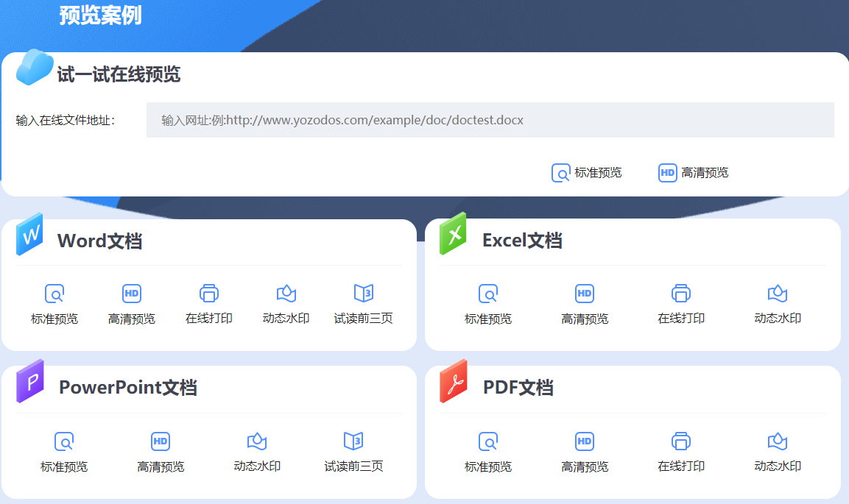Click Excel 高清预览 label
This screenshot has height=504, width=849.
pyautogui.click(x=585, y=319)
